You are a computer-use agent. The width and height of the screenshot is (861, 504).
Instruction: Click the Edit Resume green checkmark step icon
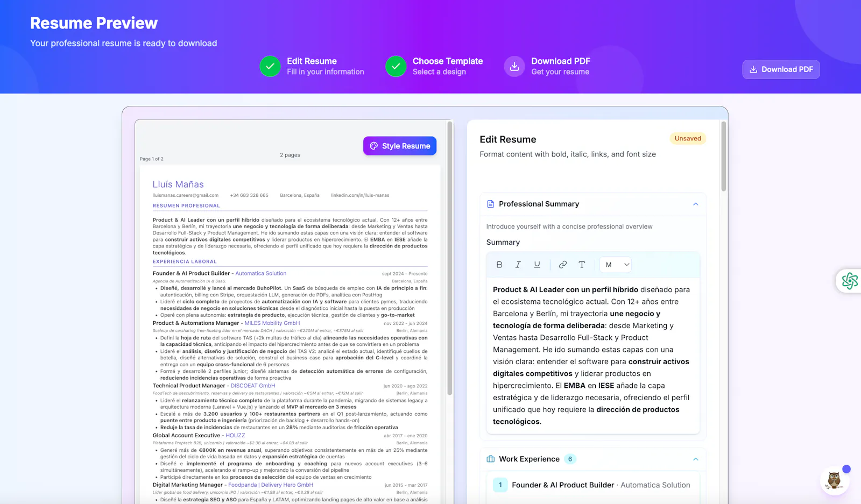[x=270, y=66]
